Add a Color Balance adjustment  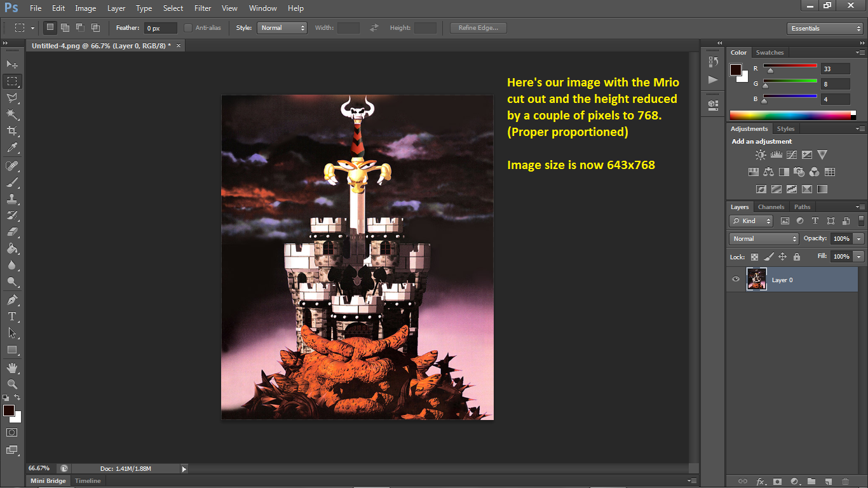tap(769, 172)
